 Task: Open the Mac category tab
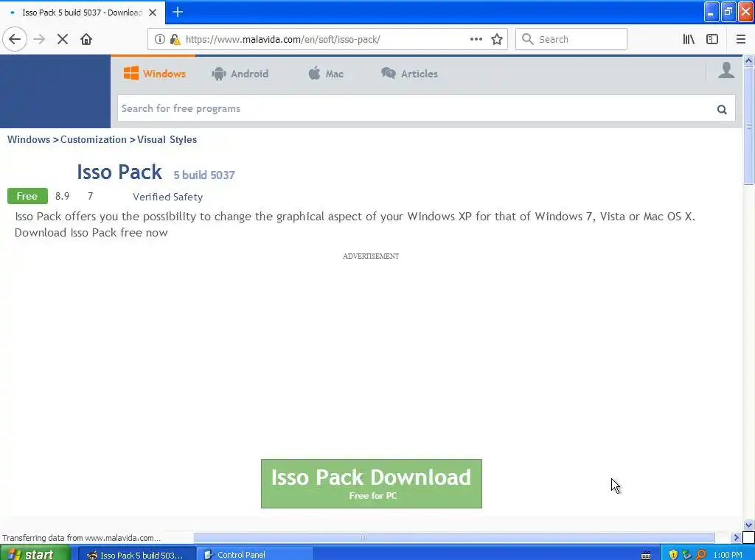[325, 74]
